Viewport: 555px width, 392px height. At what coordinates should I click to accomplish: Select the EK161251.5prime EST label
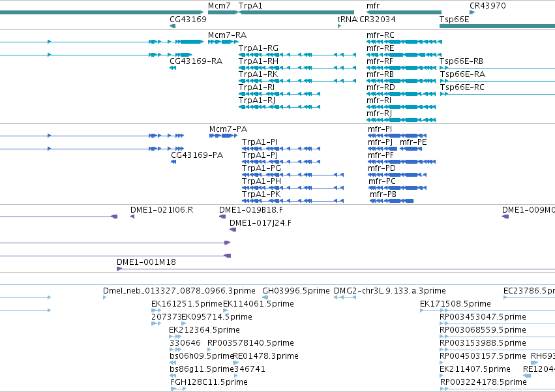click(x=187, y=304)
